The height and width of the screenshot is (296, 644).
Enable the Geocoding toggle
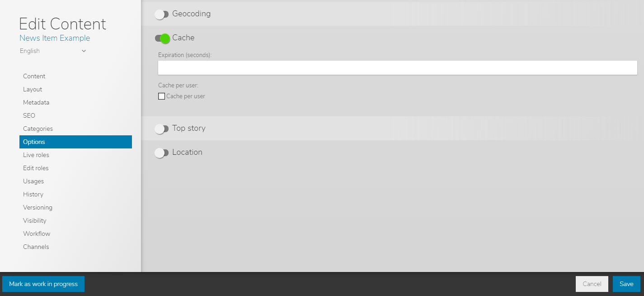click(161, 14)
